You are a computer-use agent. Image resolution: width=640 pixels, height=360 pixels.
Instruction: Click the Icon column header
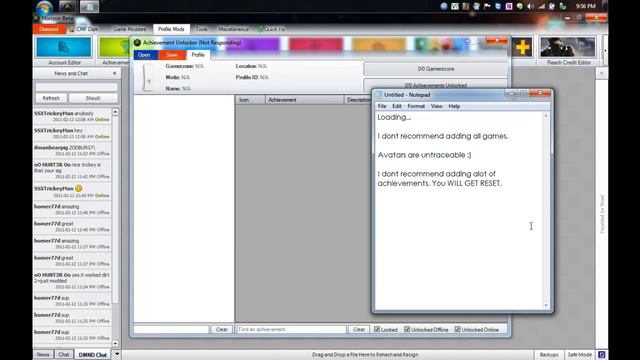pyautogui.click(x=250, y=100)
